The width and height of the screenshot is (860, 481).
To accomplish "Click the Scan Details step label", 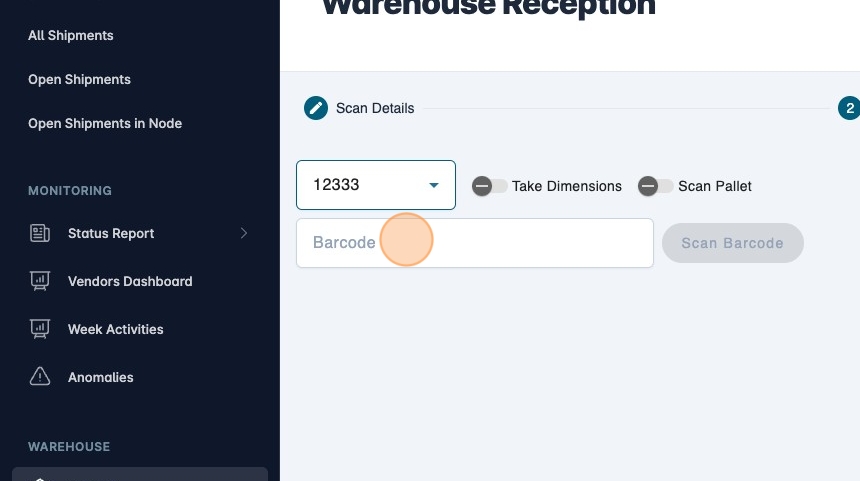I will tap(375, 108).
